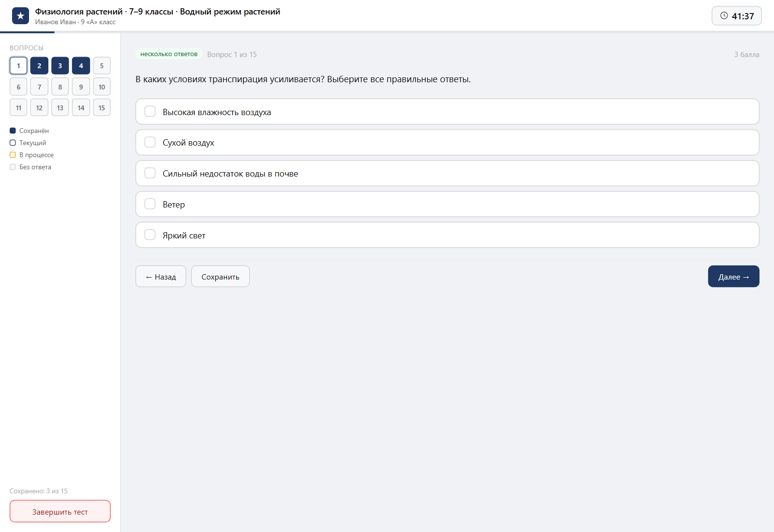Click the 'Вопрос 1 из 15' label
This screenshot has width=774, height=532.
pos(232,55)
